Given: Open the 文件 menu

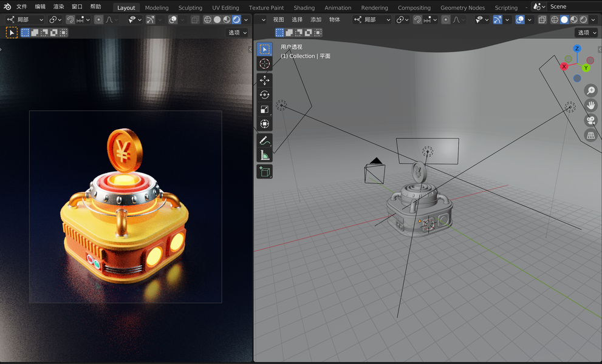Looking at the screenshot, I should coord(22,7).
